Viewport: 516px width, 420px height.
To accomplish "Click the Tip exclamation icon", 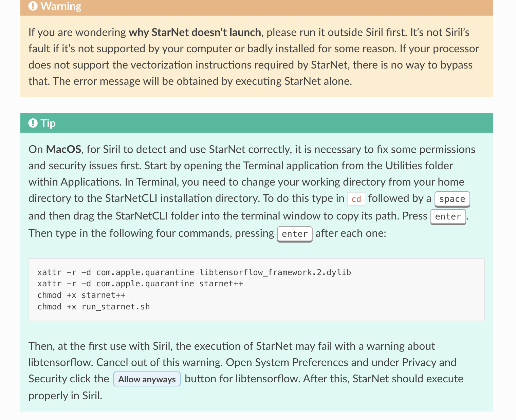I will pos(33,123).
